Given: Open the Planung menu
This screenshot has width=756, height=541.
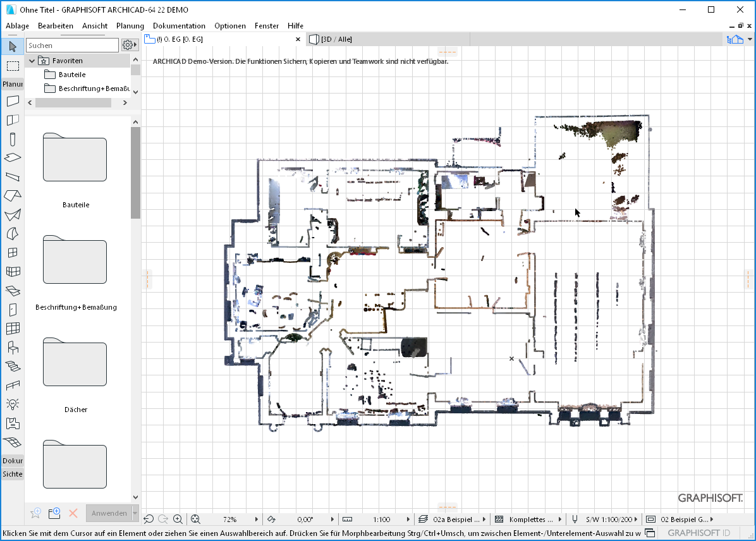Looking at the screenshot, I should 130,25.
